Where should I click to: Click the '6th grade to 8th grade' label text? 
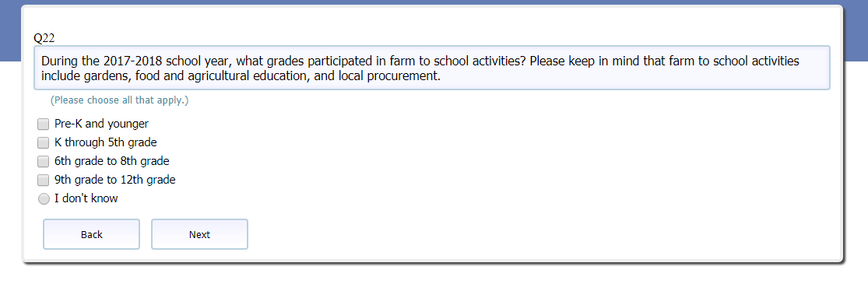[x=112, y=161]
